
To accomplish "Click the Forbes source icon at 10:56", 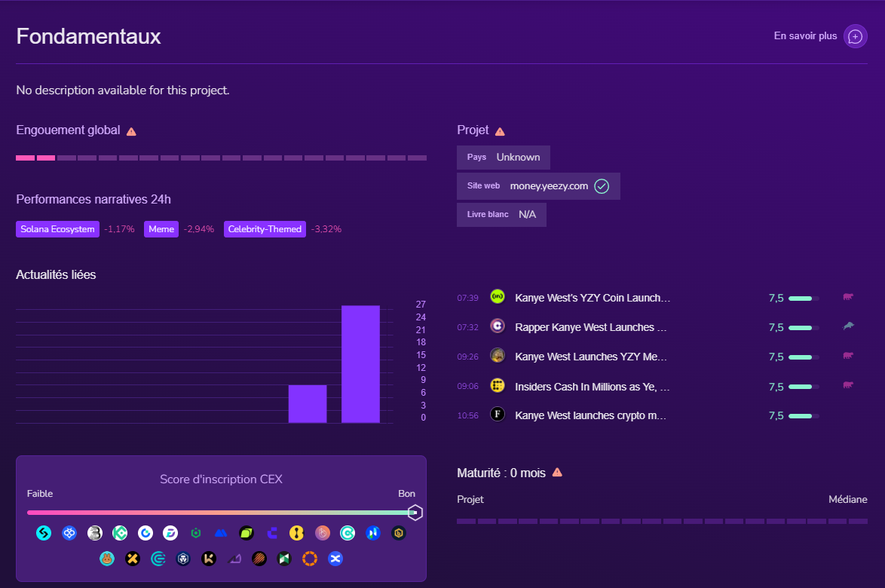I will click(x=497, y=415).
